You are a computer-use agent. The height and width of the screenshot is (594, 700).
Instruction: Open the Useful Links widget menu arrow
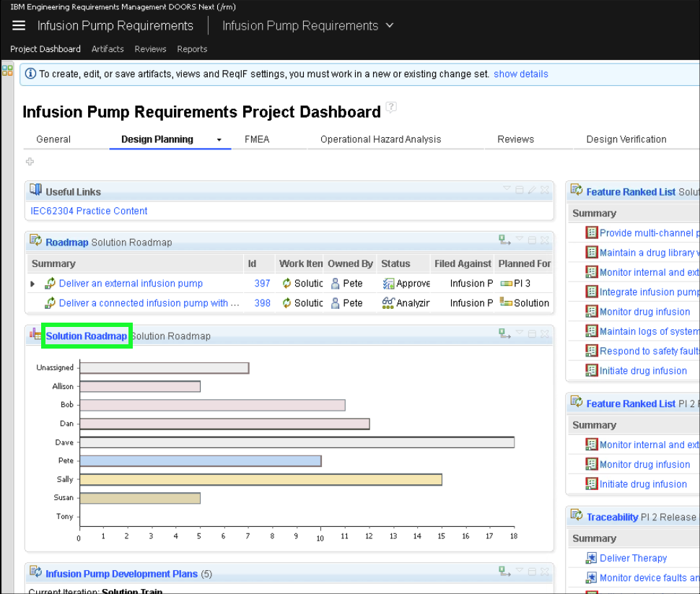tap(507, 189)
